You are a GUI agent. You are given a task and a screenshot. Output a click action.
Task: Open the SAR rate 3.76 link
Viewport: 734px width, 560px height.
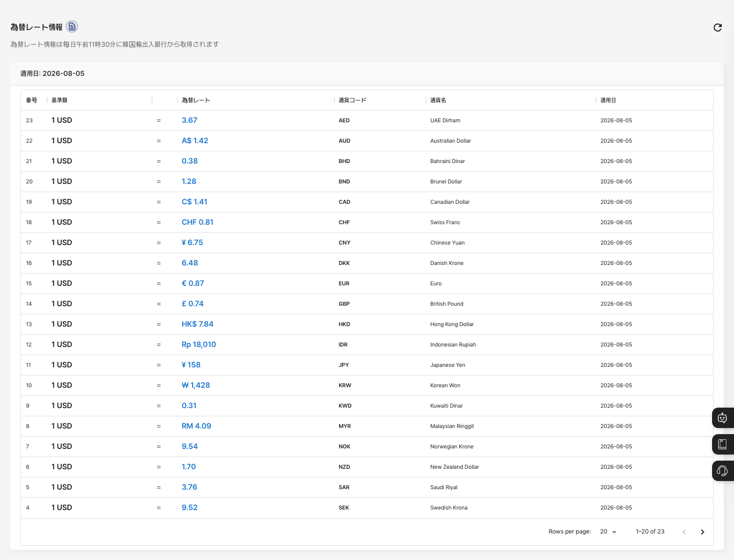190,487
